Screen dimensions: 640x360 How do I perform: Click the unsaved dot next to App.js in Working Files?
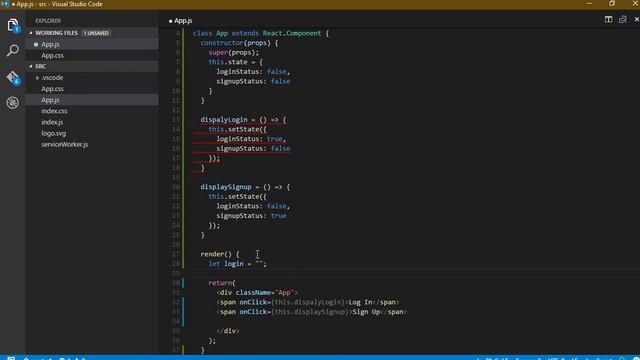(36, 44)
